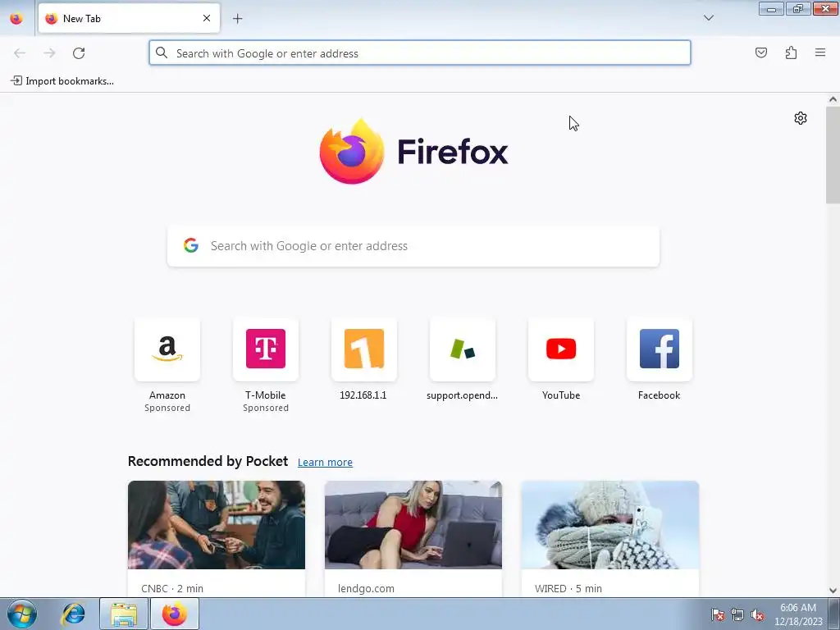840x630 pixels.
Task: Click the center Google search box
Action: (x=413, y=246)
